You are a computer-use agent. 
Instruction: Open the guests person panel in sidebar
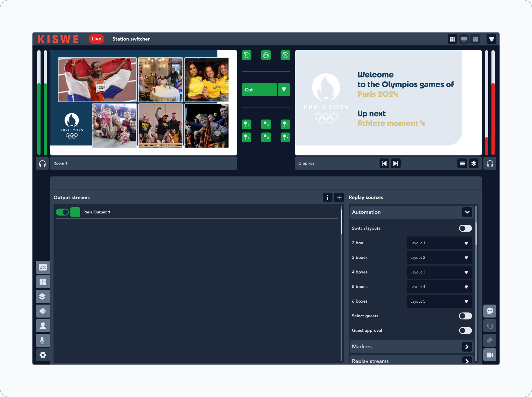coord(43,326)
